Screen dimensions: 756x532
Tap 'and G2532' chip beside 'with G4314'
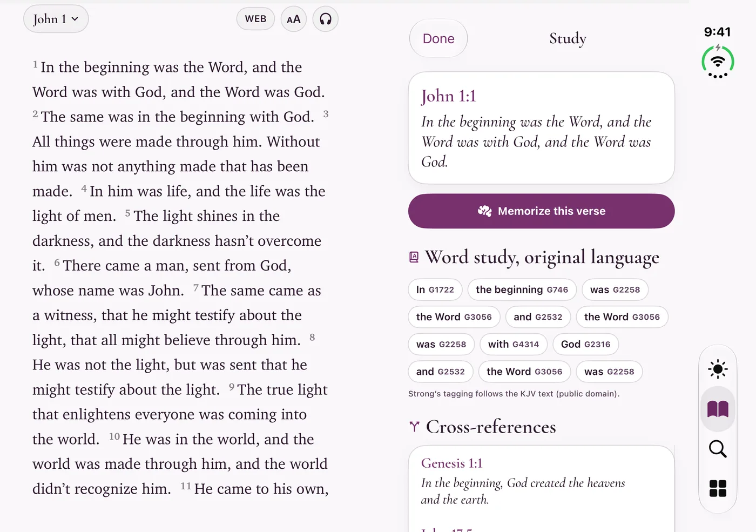coord(538,317)
